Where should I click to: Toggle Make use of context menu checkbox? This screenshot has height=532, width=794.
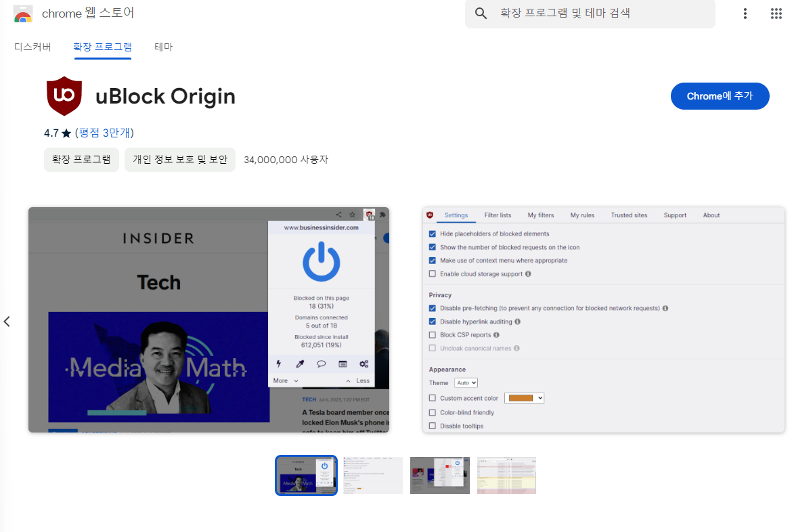433,261
